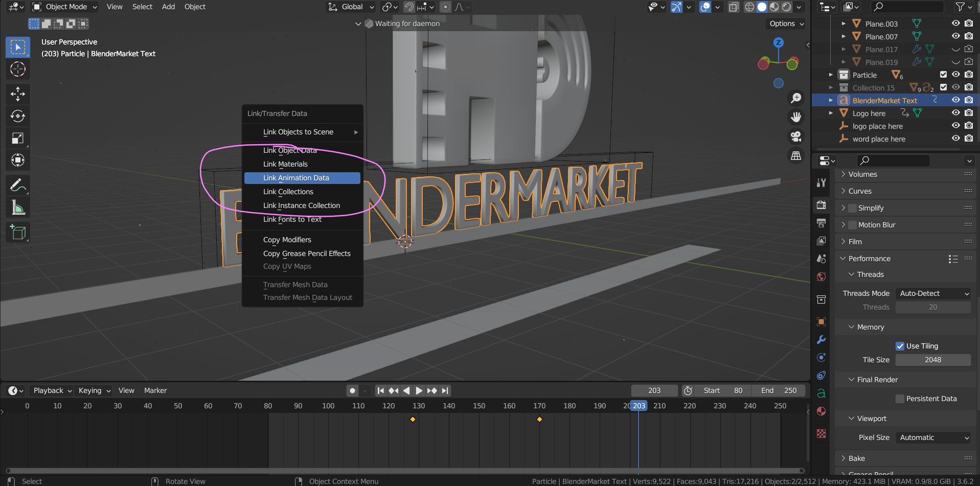
Task: Open Render Properties tab in the properties editor
Action: [821, 204]
